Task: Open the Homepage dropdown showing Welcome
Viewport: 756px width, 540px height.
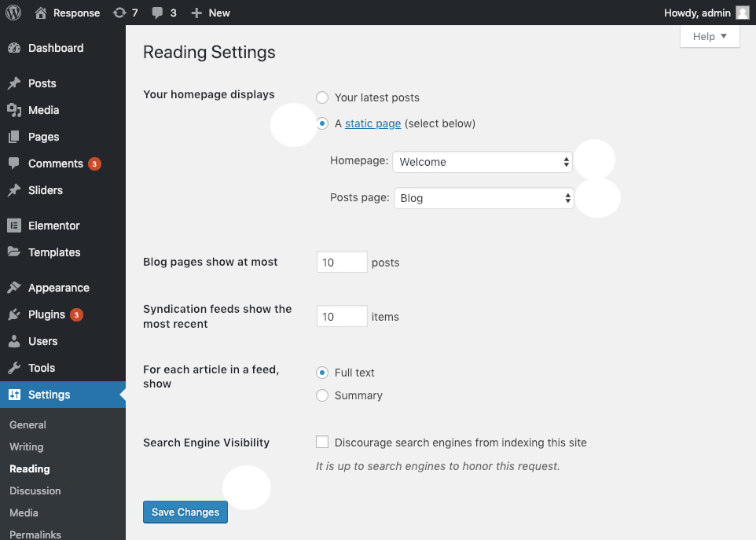Action: (x=483, y=162)
